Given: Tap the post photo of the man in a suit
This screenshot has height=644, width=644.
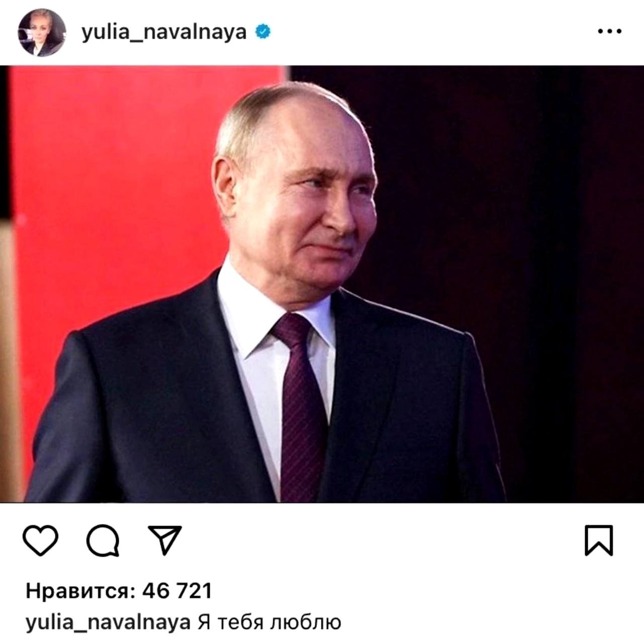Looking at the screenshot, I should pyautogui.click(x=322, y=284).
